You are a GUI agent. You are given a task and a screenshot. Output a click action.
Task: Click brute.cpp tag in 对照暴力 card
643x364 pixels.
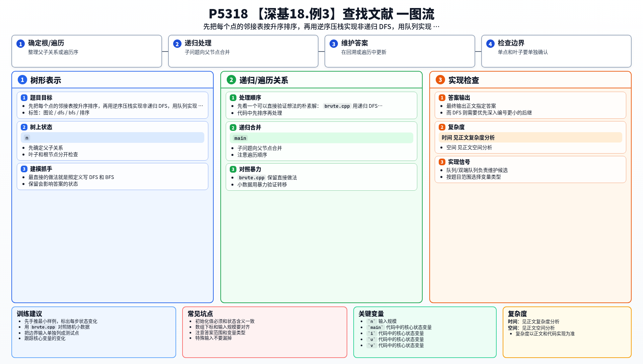[x=252, y=178]
